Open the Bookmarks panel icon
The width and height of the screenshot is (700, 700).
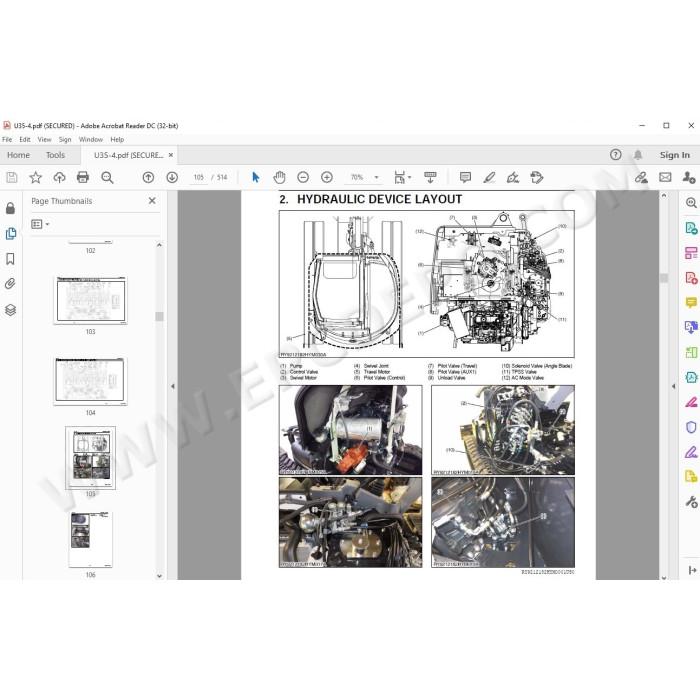coord(10,259)
